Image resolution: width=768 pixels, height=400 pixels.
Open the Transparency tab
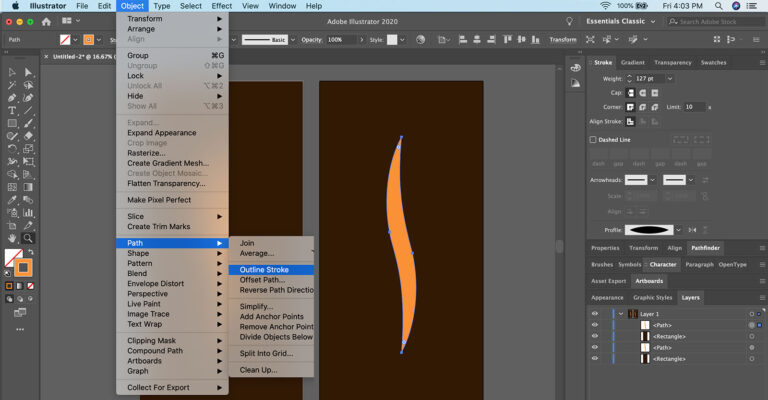(672, 63)
